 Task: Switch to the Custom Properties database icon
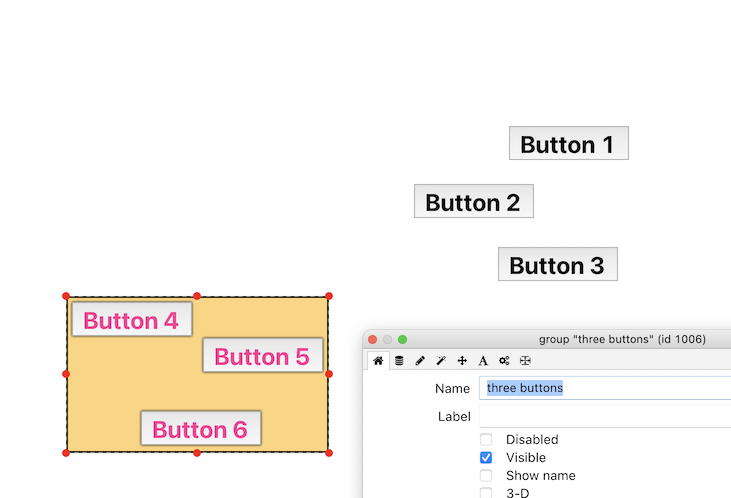[x=399, y=360]
